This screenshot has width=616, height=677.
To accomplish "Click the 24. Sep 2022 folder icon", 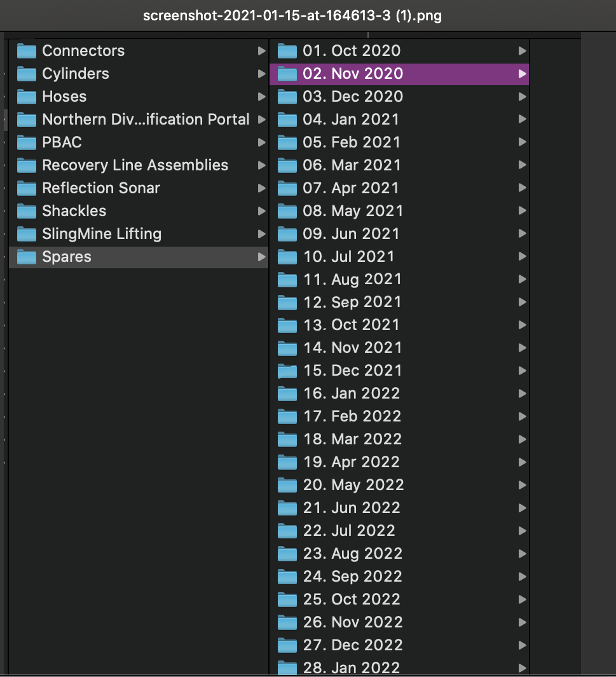I will (287, 577).
